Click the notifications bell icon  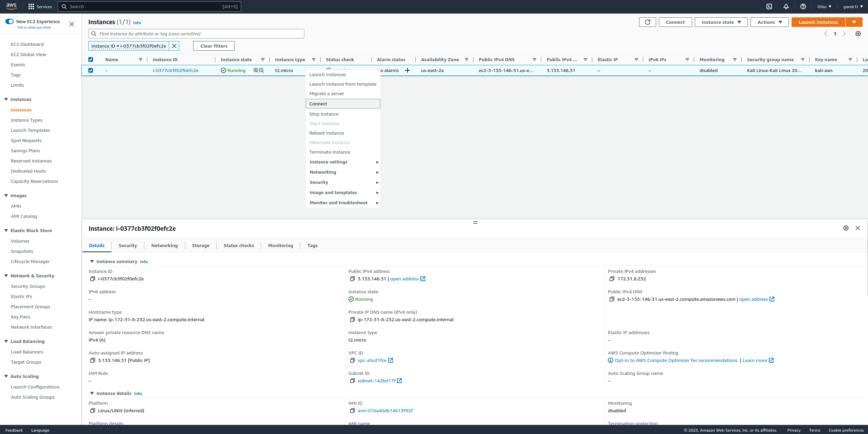point(786,6)
